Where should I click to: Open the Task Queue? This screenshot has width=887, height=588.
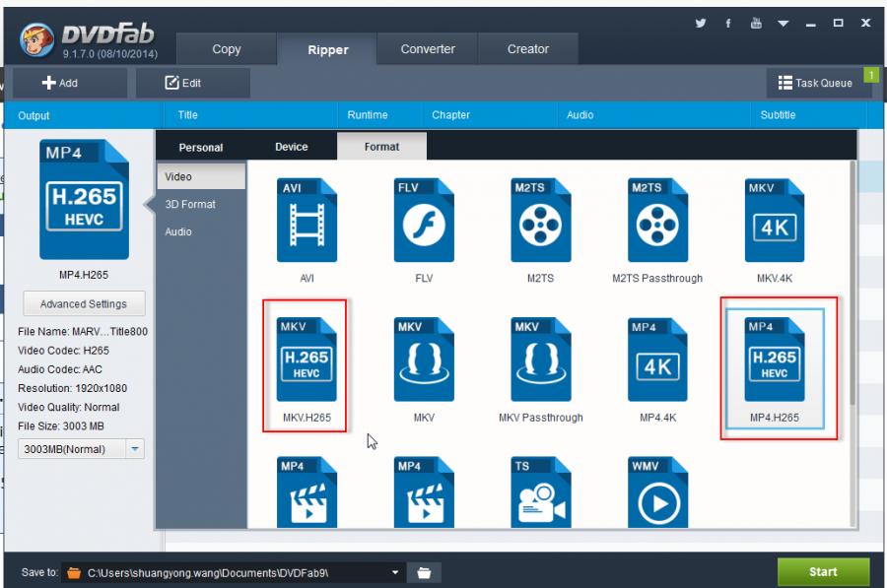click(815, 83)
